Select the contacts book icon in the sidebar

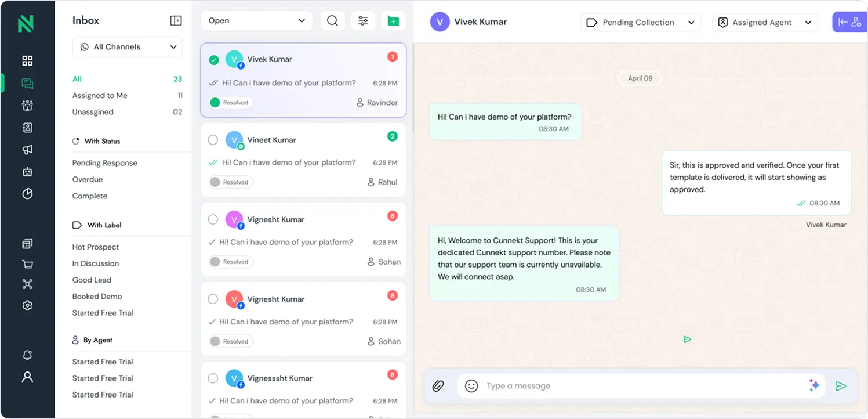(27, 127)
